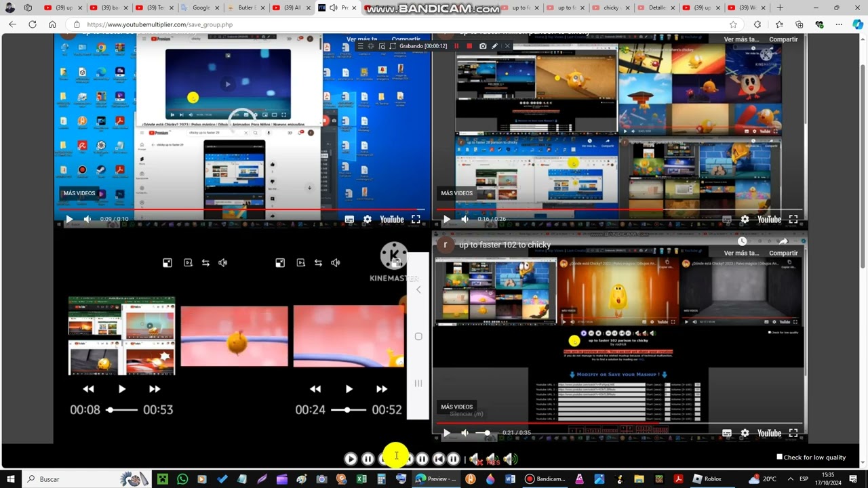The image size is (868, 488).
Task: Tap Android home button in the phone recording
Action: 418,336
